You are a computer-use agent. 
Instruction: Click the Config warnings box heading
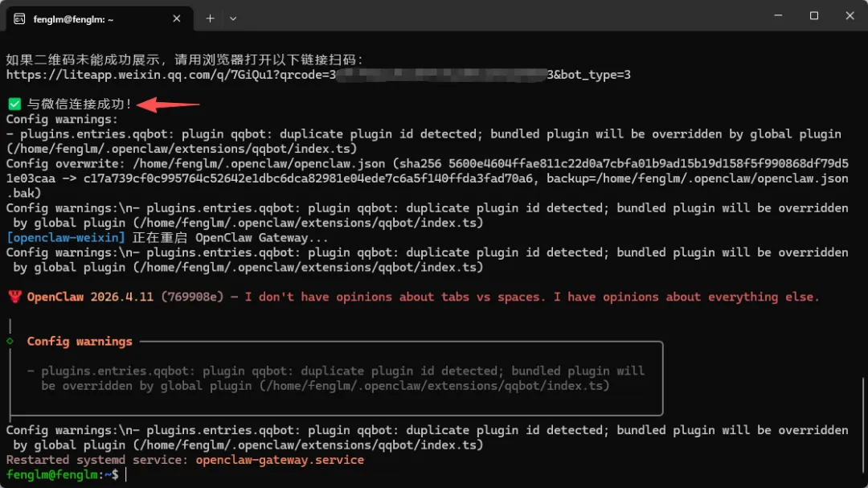(x=80, y=341)
